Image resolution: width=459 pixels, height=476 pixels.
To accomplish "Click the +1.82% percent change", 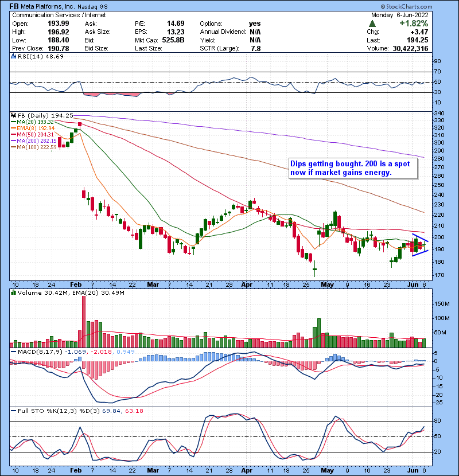I will click(414, 24).
